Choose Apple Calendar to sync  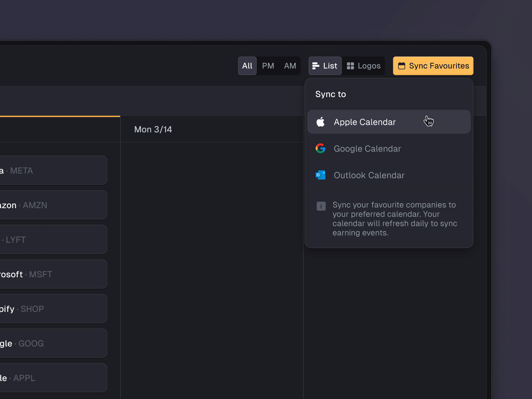[x=389, y=122]
